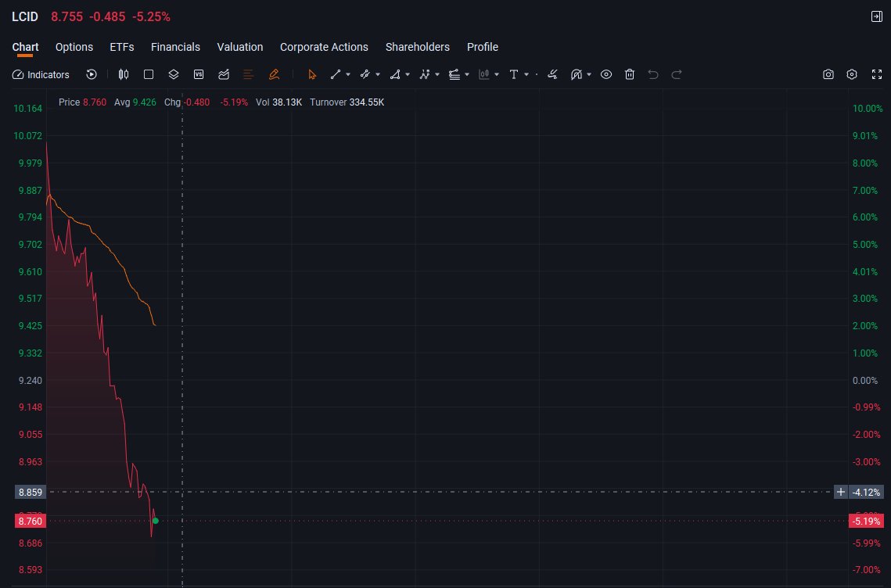Image resolution: width=891 pixels, height=588 pixels.
Task: Expand the text tool dropdown arrow
Action: (x=526, y=74)
